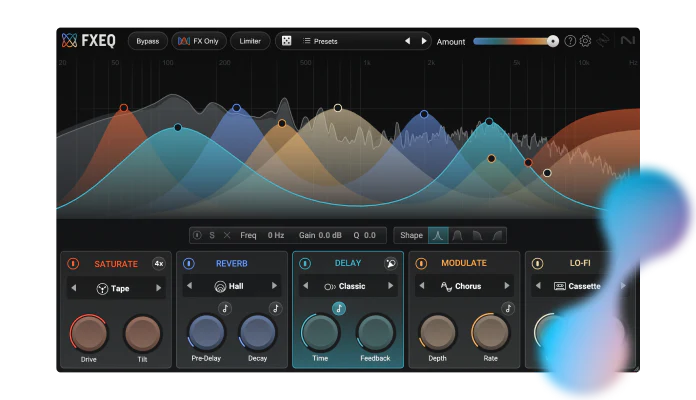Click the Pre-Delay knob
This screenshot has height=400, width=696.
[x=206, y=333]
